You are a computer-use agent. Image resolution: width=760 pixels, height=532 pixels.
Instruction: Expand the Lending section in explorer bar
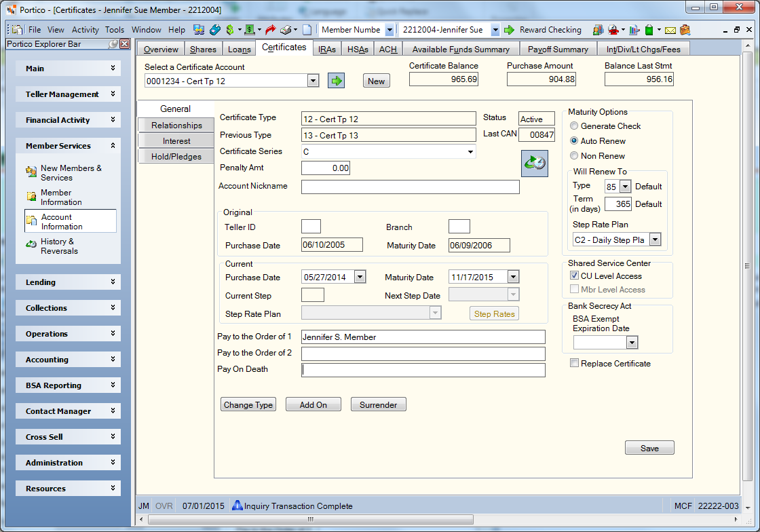pos(69,282)
